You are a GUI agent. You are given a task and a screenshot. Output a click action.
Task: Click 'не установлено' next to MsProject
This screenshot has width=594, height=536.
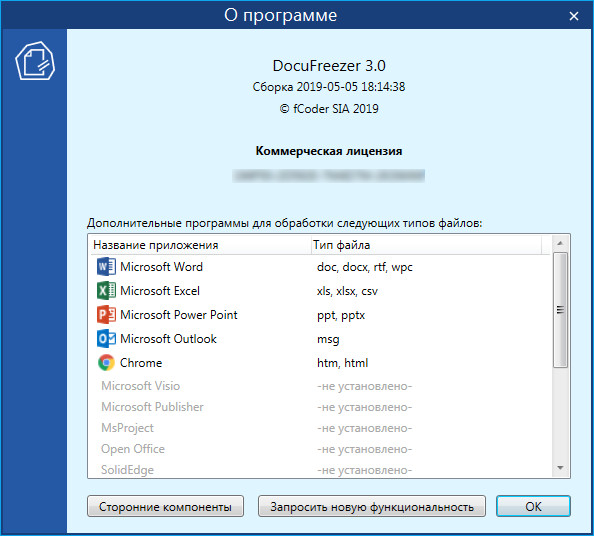364,428
